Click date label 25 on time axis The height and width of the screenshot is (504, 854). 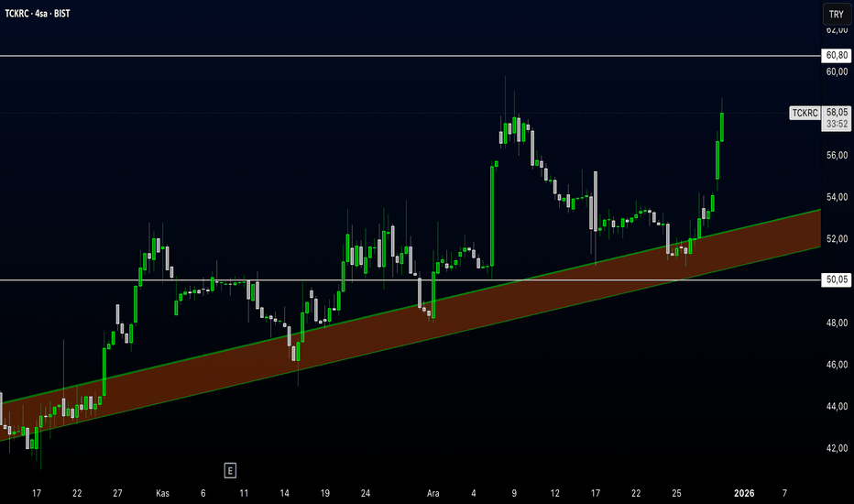676,493
